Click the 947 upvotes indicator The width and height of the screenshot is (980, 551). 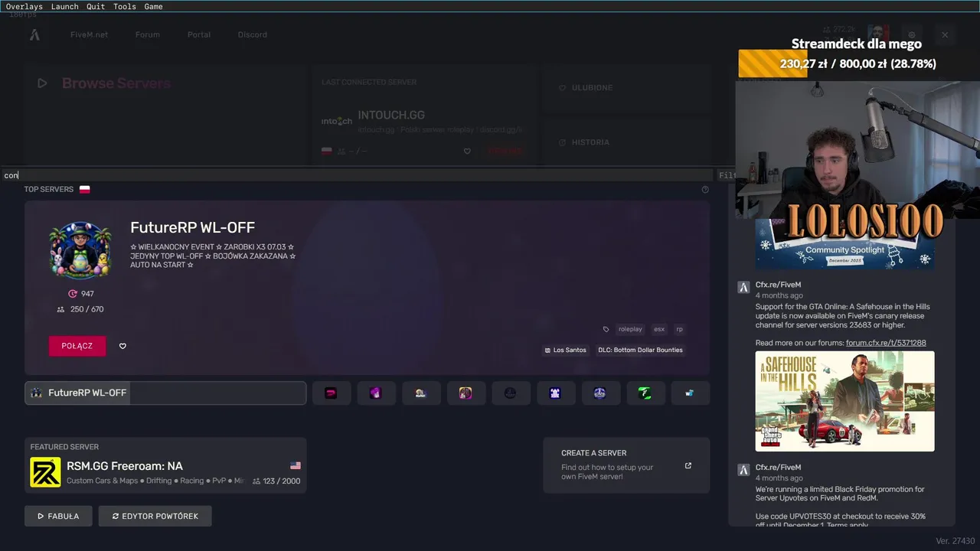click(x=81, y=294)
